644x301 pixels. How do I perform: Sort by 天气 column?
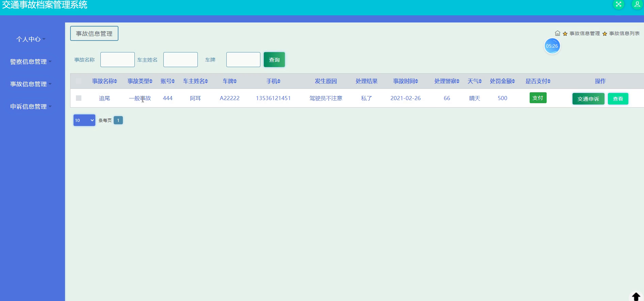tap(474, 81)
